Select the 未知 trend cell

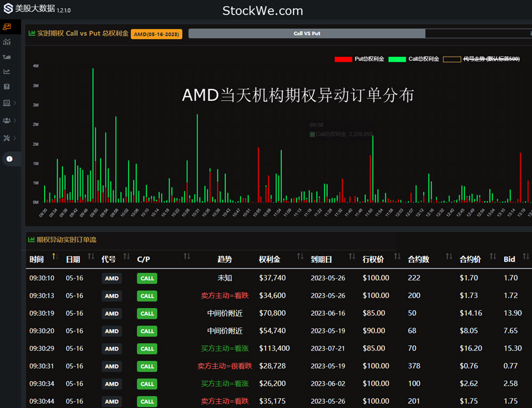225,278
